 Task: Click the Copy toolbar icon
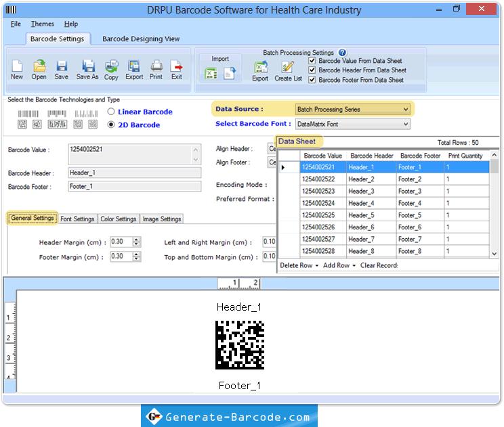(x=112, y=66)
